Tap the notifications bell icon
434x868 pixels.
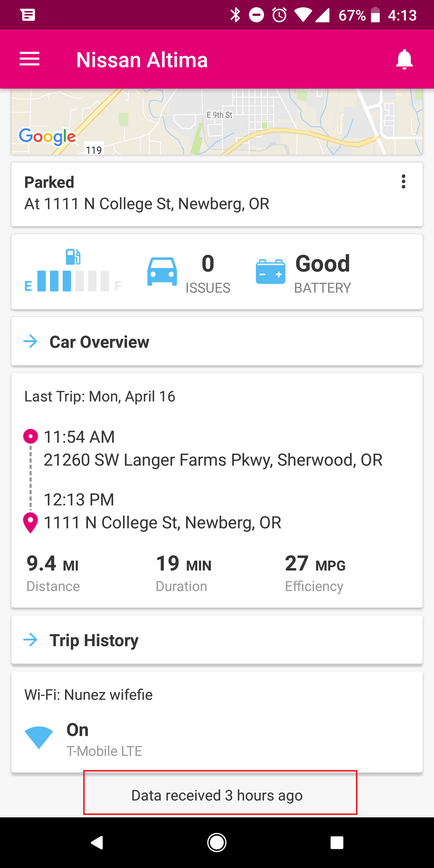pos(404,59)
